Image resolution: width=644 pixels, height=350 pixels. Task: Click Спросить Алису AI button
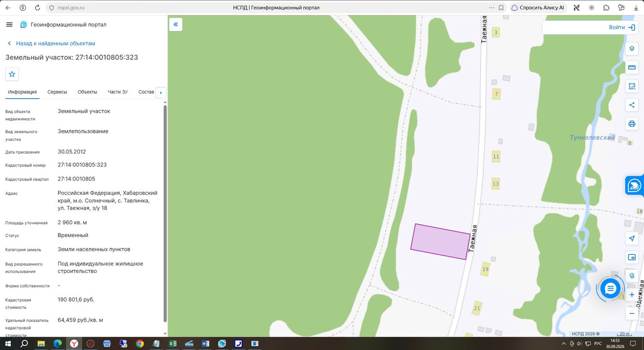coord(538,8)
